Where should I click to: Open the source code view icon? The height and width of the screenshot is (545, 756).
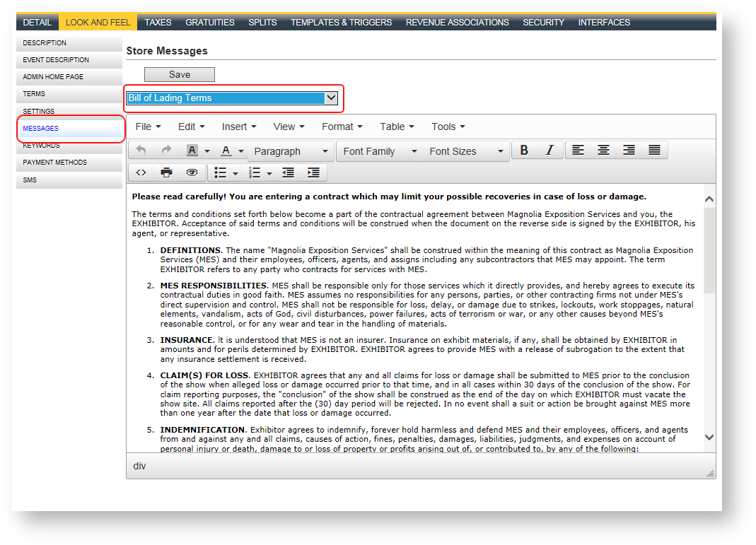[x=141, y=172]
